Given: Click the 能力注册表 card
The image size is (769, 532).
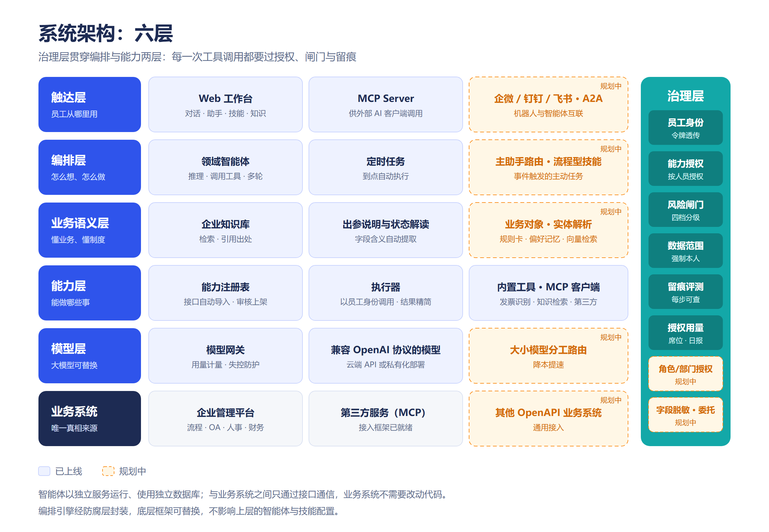Looking at the screenshot, I should point(225,293).
